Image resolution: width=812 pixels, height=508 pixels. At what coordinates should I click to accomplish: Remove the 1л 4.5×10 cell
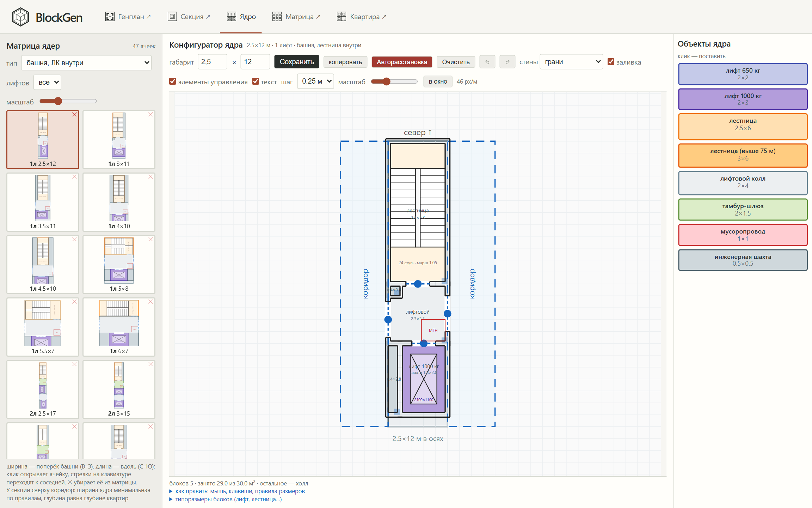point(74,240)
